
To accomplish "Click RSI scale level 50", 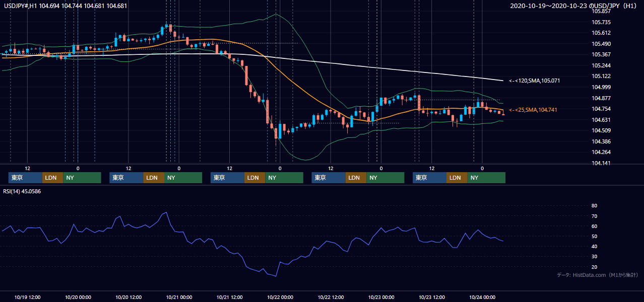I will [594, 236].
